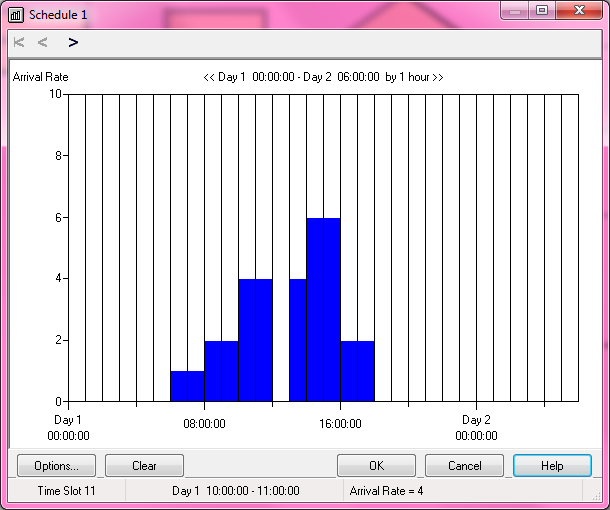Close the Schedule 1 window
The image size is (610, 510).
[579, 11]
